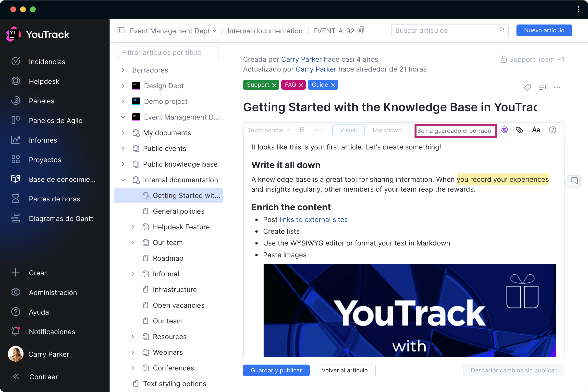Click the links to external sites hyperlink
Screen dimensions: 588x392
pyautogui.click(x=313, y=219)
